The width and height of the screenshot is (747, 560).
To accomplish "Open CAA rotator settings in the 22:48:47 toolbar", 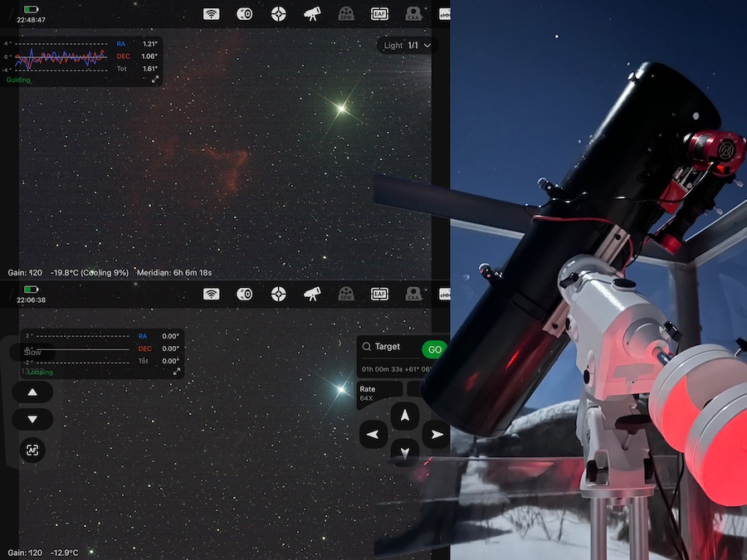I will (x=413, y=14).
